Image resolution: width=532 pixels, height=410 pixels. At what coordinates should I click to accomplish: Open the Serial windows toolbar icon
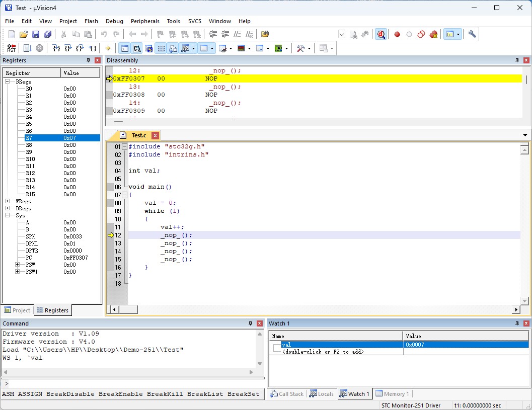click(x=222, y=48)
